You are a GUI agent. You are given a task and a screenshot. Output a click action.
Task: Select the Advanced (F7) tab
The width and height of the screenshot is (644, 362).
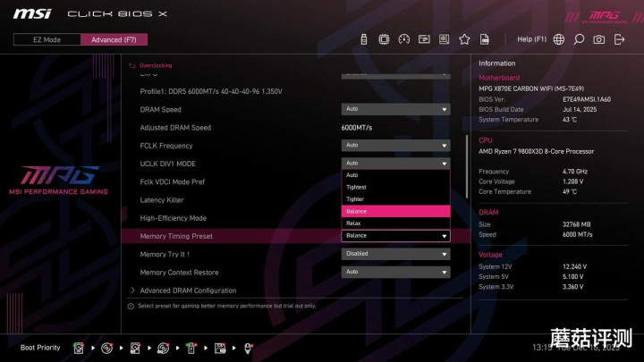point(114,39)
